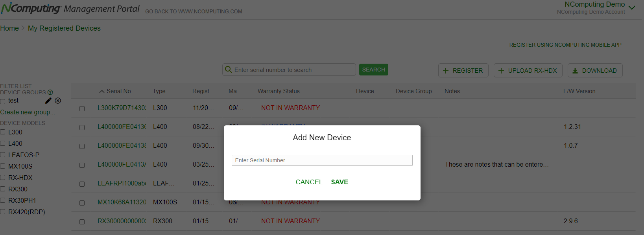Sort by Device Group column
644x235 pixels.
tap(414, 91)
